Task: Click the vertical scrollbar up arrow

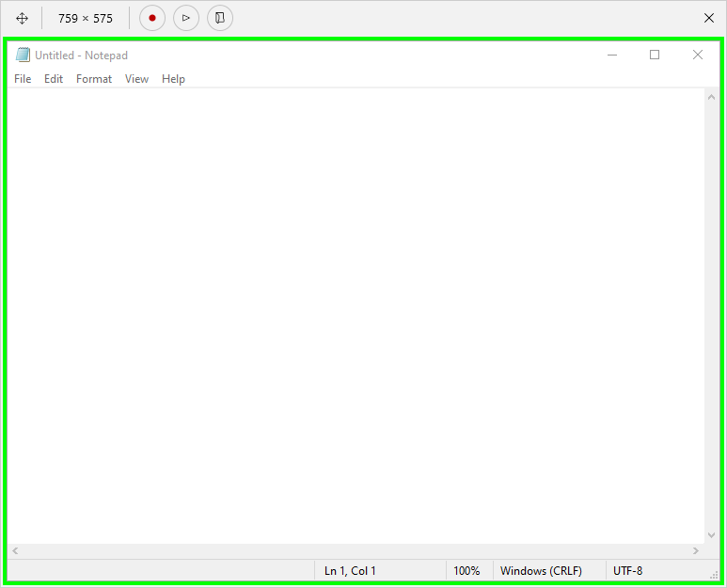Action: click(712, 97)
